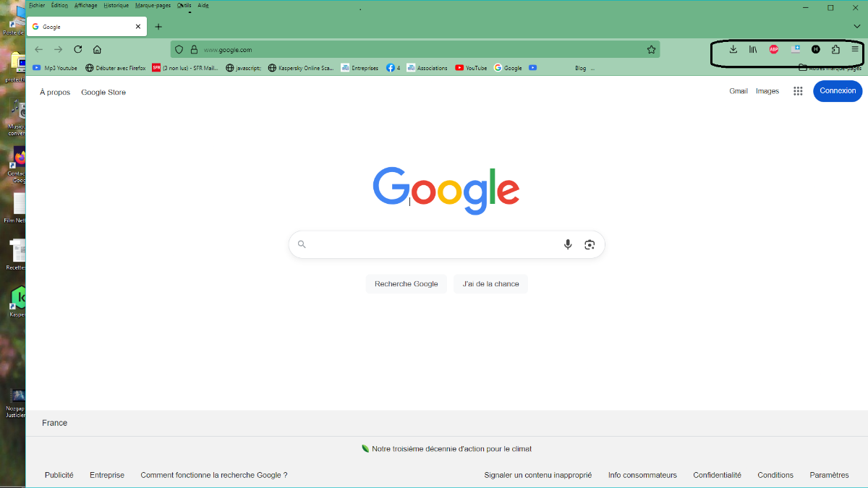868x488 pixels.
Task: Open the Firefox home page icon
Action: [97, 50]
